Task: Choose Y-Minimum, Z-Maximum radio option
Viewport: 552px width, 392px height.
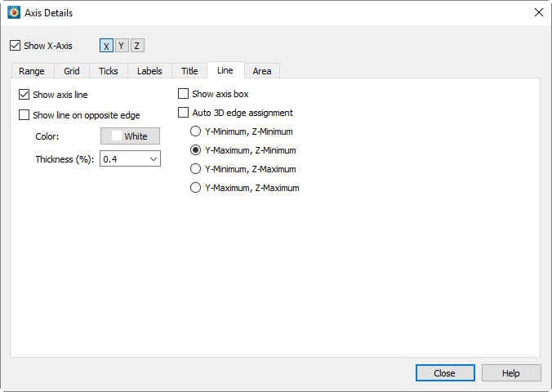Action: [195, 169]
